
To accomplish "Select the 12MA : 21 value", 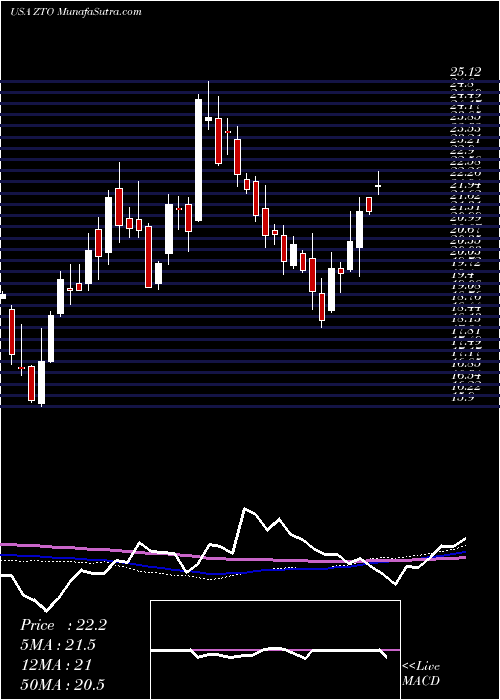I will (x=56, y=665).
